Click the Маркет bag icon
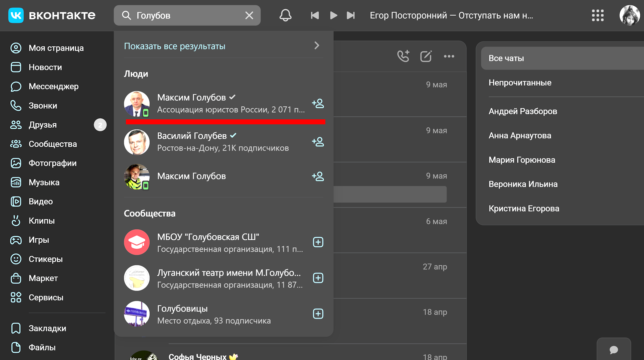This screenshot has width=644, height=360. 16,278
